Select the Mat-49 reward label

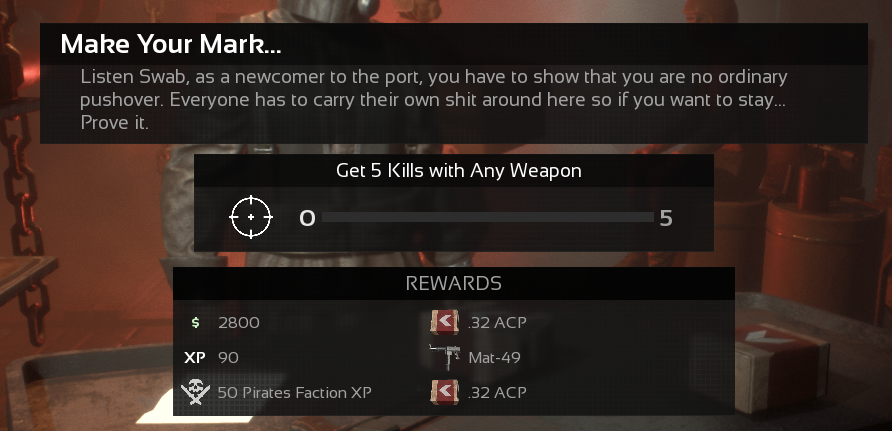click(x=494, y=358)
